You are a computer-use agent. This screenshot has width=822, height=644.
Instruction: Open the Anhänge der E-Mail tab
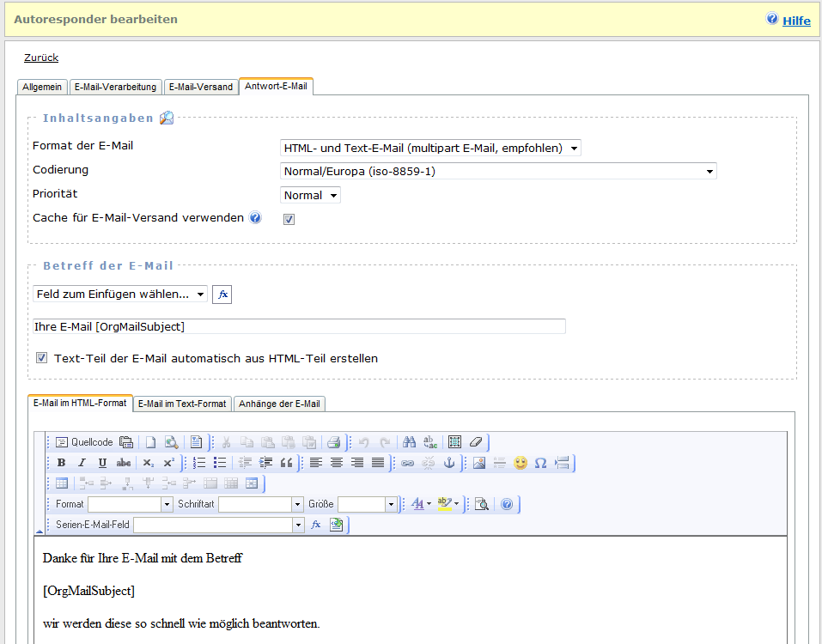click(279, 404)
